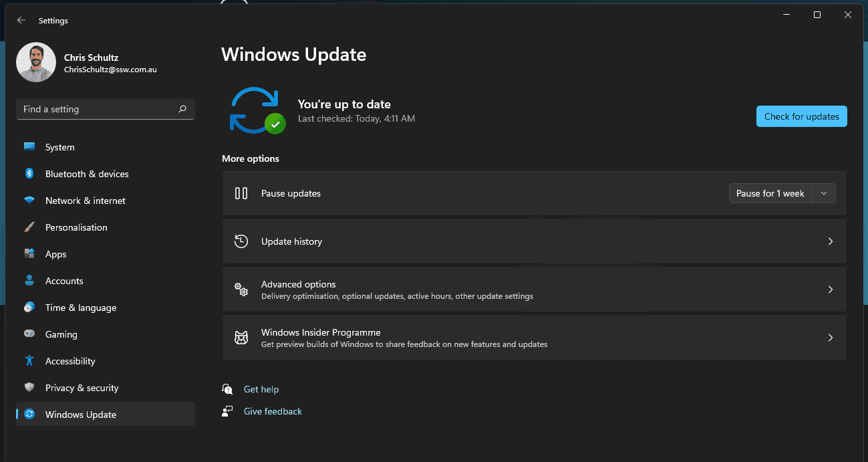
Task: Open the Get help link
Action: (261, 389)
